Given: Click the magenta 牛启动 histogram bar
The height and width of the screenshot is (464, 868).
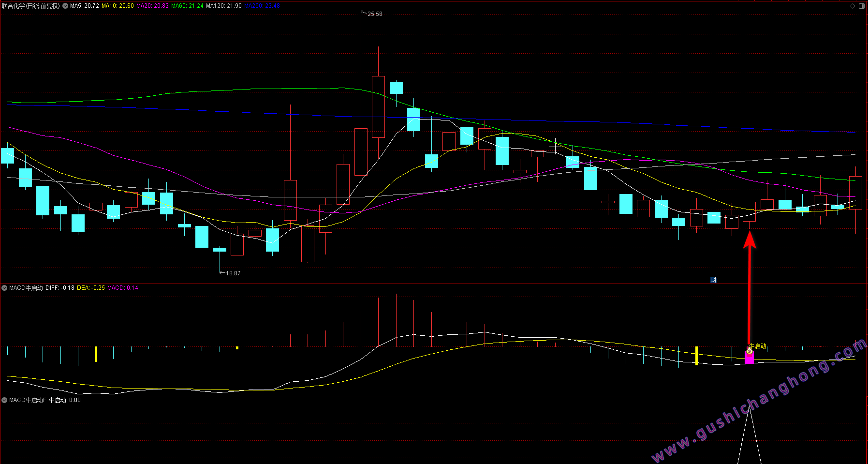Looking at the screenshot, I should [749, 358].
